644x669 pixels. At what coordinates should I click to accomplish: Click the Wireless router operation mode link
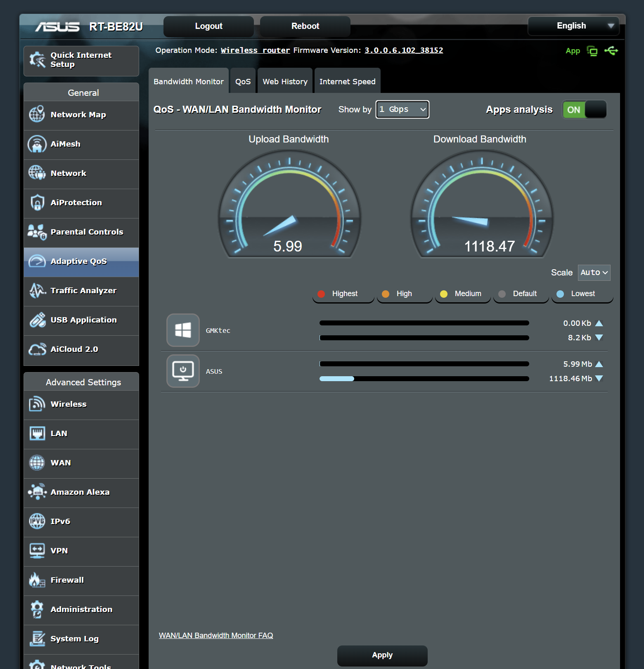point(256,50)
